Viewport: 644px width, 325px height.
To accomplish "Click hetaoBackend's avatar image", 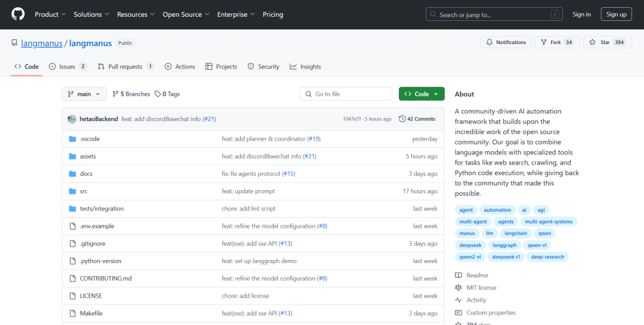I will [x=72, y=119].
